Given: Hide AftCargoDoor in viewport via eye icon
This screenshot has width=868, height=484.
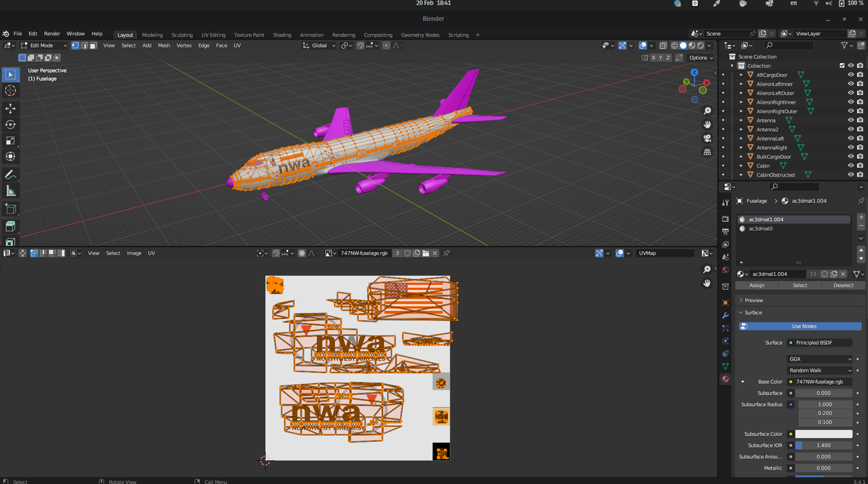Looking at the screenshot, I should [x=851, y=75].
